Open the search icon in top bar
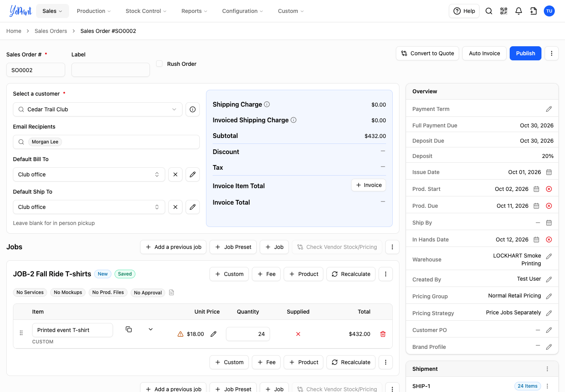 click(x=489, y=11)
